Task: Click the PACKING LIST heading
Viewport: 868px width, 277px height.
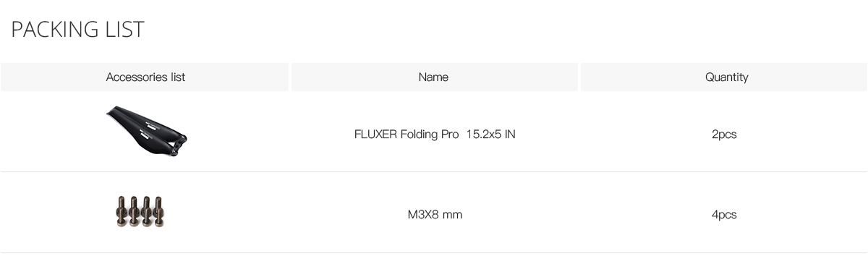Action: [x=78, y=30]
